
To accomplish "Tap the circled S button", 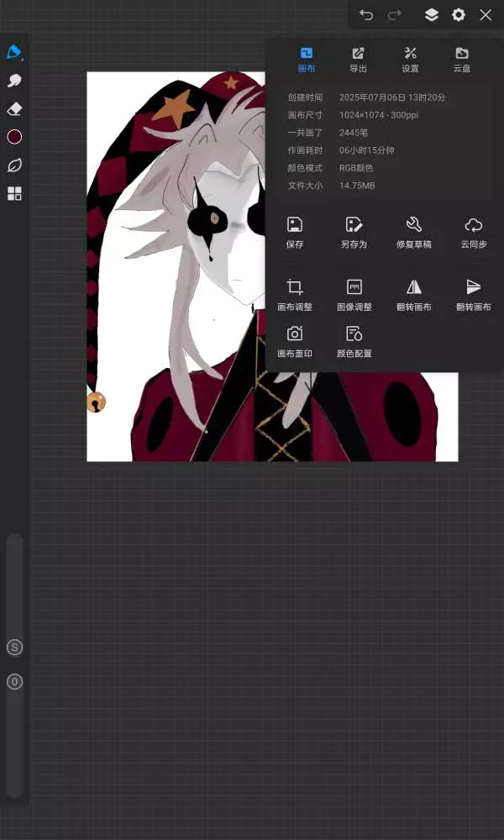I will [14, 648].
